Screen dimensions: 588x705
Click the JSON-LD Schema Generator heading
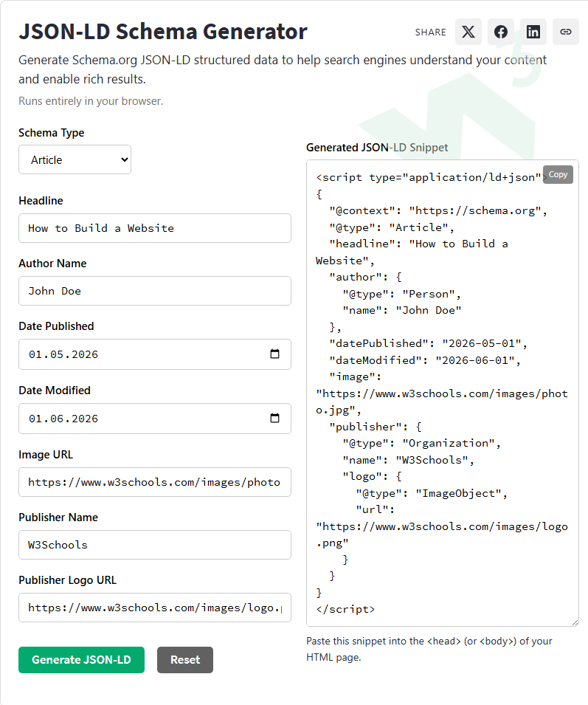click(x=163, y=32)
